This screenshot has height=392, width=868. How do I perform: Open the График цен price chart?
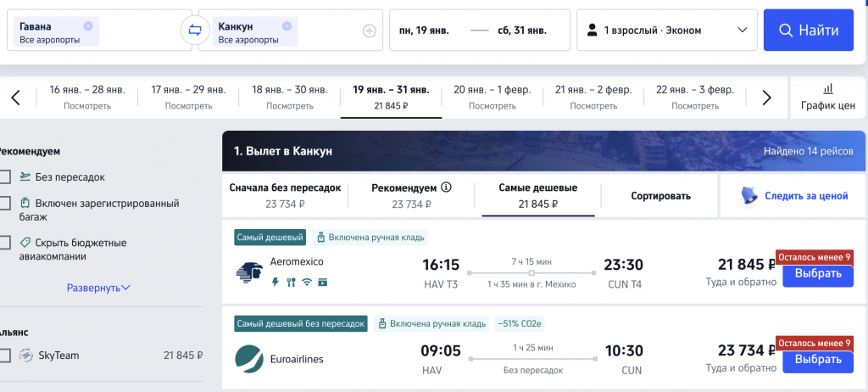[827, 98]
